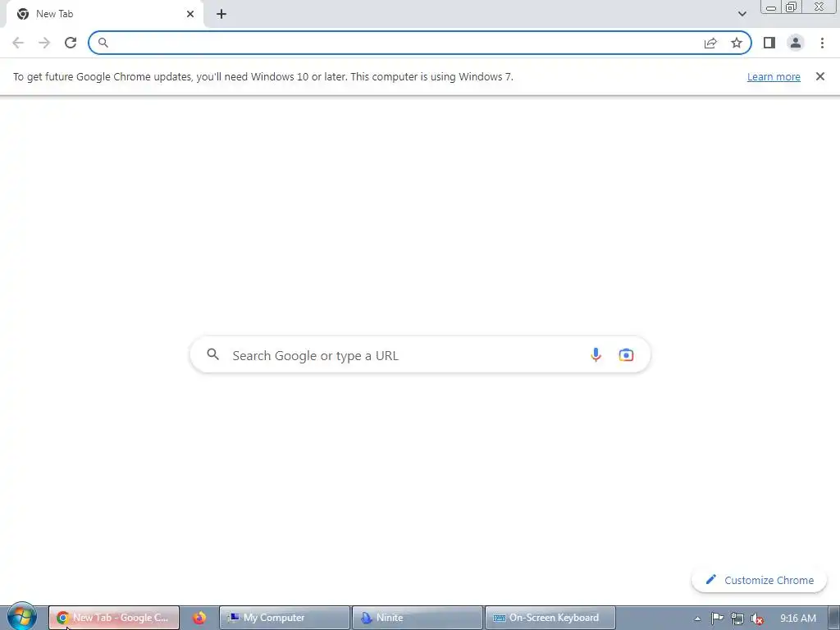Open the Windows Start menu
This screenshot has width=840, height=630.
[22, 618]
